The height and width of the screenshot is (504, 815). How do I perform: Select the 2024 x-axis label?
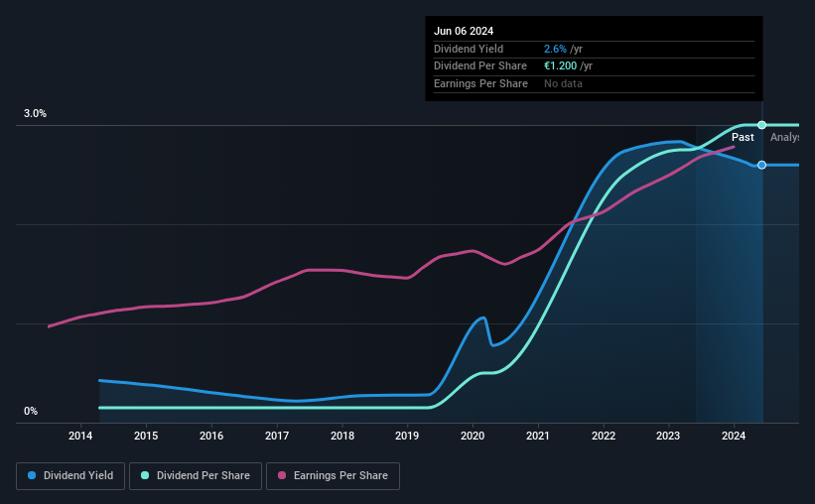point(734,436)
